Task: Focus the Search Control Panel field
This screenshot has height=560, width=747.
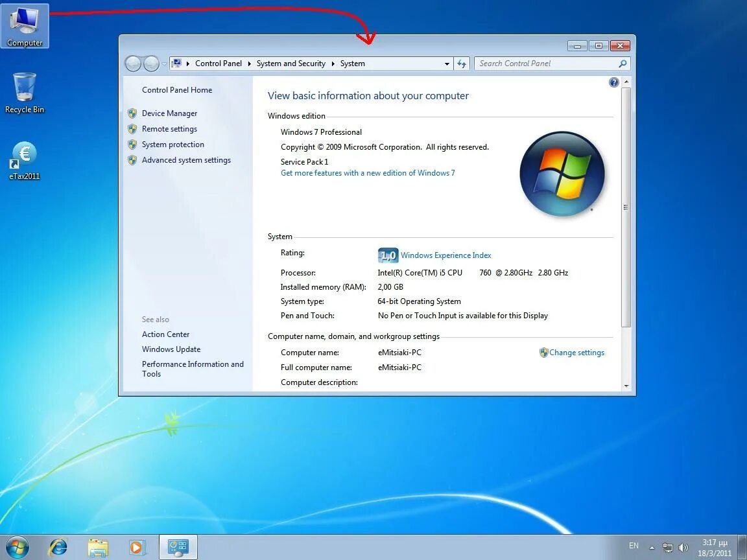Action: [552, 64]
